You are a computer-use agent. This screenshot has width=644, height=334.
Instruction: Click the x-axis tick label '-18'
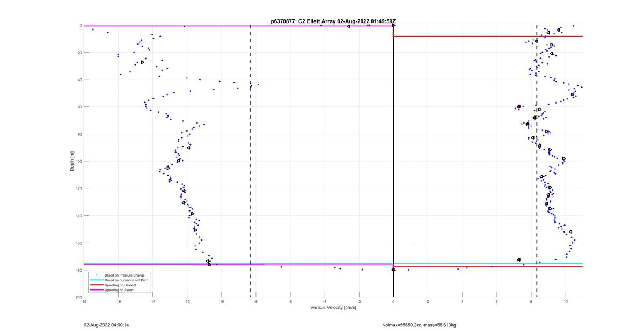point(84,301)
